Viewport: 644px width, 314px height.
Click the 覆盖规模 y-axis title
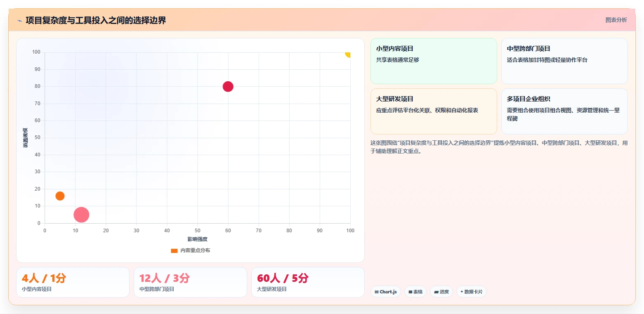click(x=26, y=138)
